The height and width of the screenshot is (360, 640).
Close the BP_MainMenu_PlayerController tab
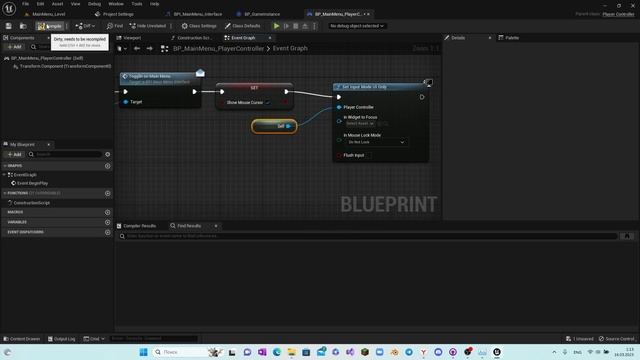tap(369, 14)
